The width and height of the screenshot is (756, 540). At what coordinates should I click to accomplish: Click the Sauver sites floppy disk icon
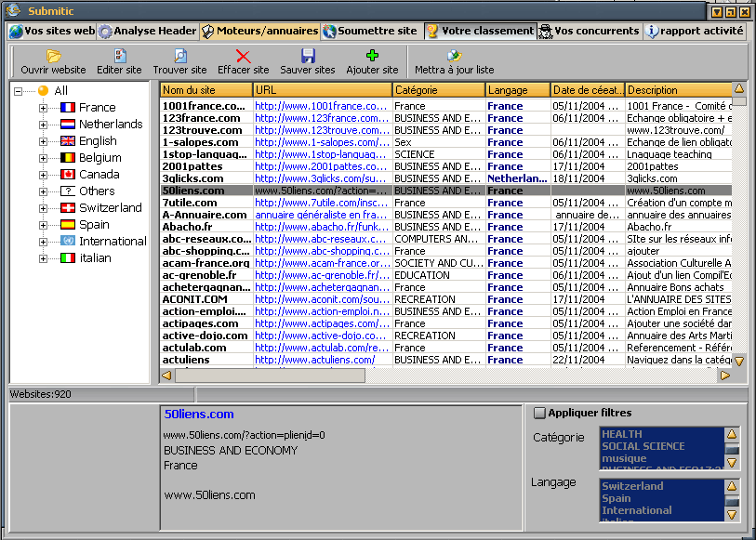pos(308,56)
